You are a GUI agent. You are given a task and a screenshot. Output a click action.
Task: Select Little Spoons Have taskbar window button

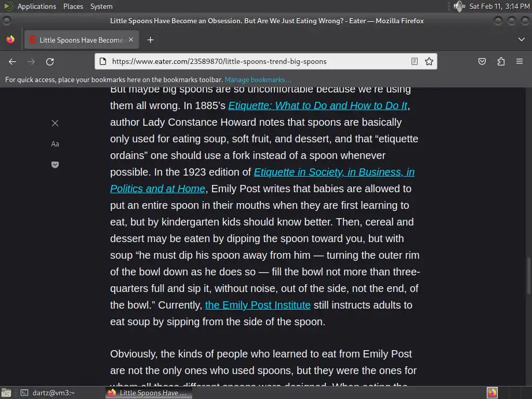149,393
